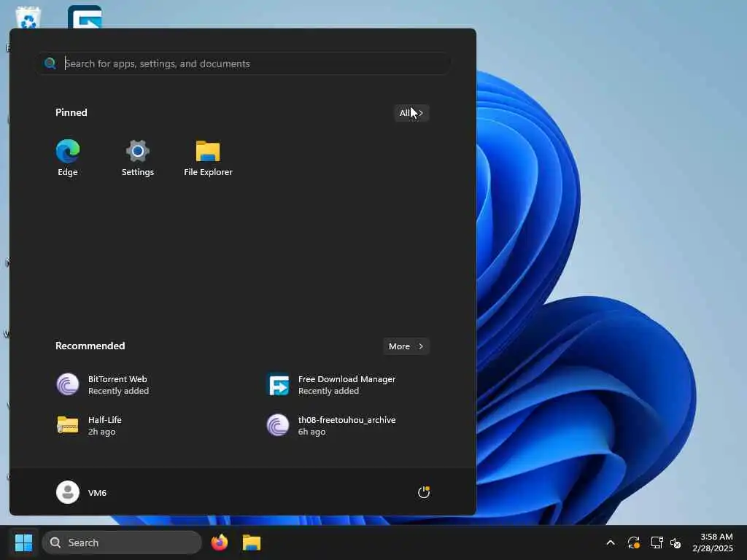Screen dimensions: 747x560
Task: Open Free Download Manager recommended item
Action: coord(332,385)
